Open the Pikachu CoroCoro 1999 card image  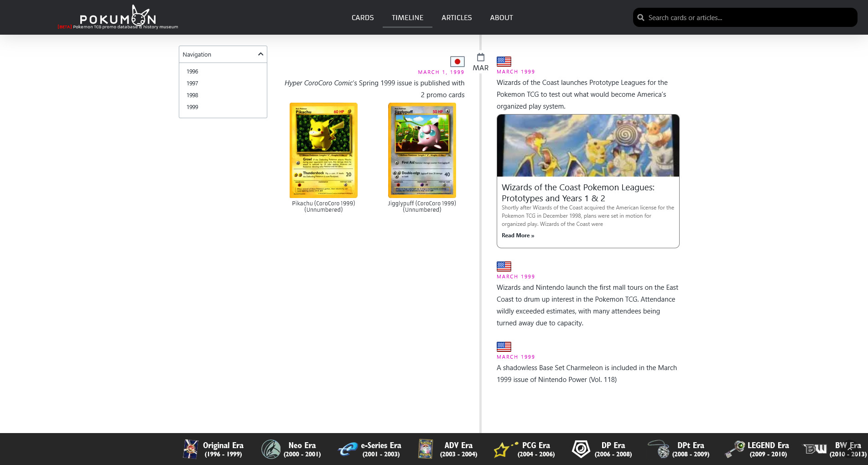click(x=323, y=150)
